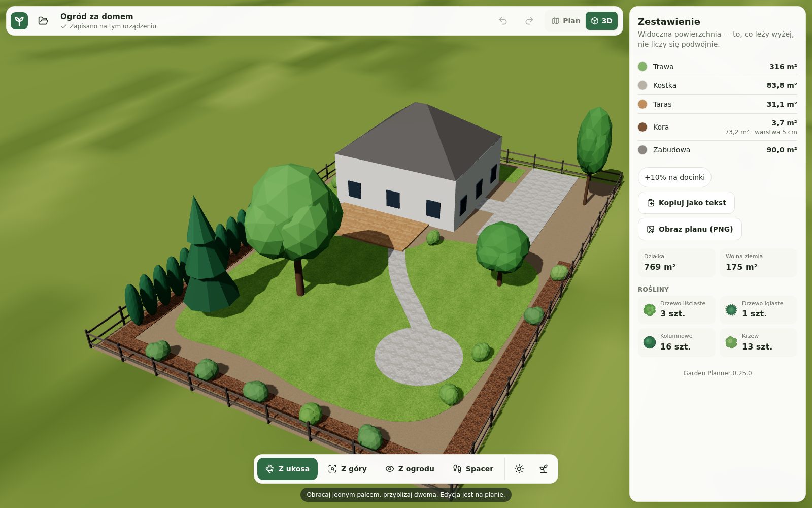Viewport: 812px width, 508px height.
Task: Click the green sprout app logo
Action: tap(19, 21)
